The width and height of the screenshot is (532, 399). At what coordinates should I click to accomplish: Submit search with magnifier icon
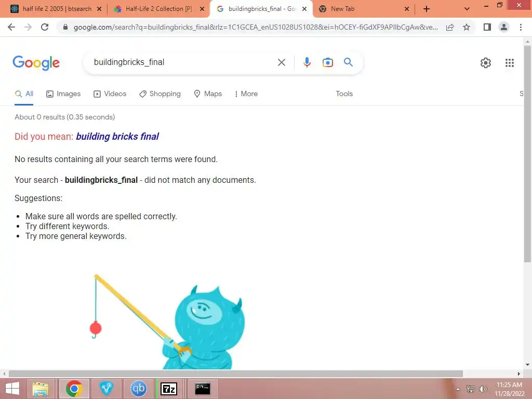point(348,62)
